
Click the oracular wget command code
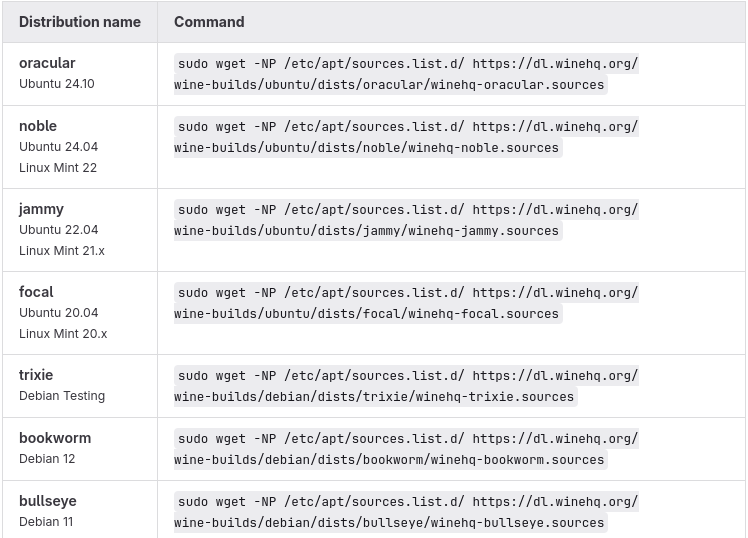pyautogui.click(x=406, y=74)
